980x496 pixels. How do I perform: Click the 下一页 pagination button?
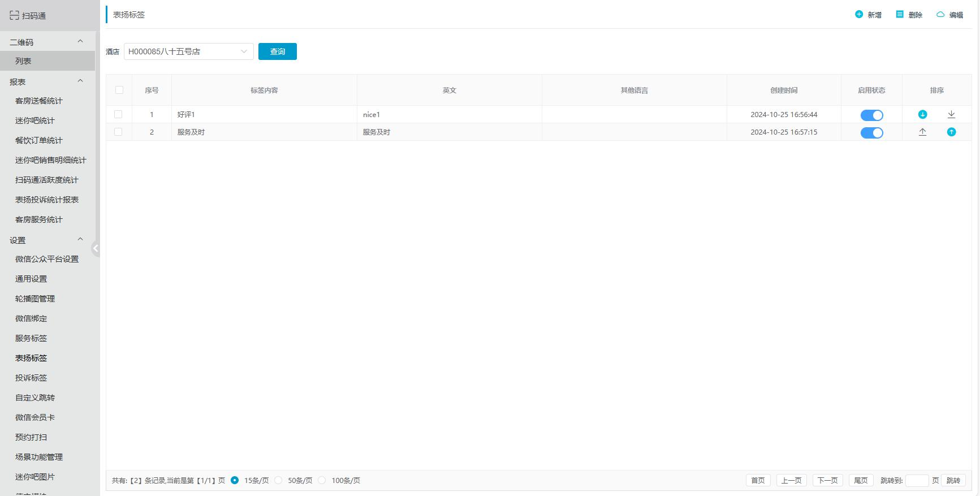click(x=827, y=480)
